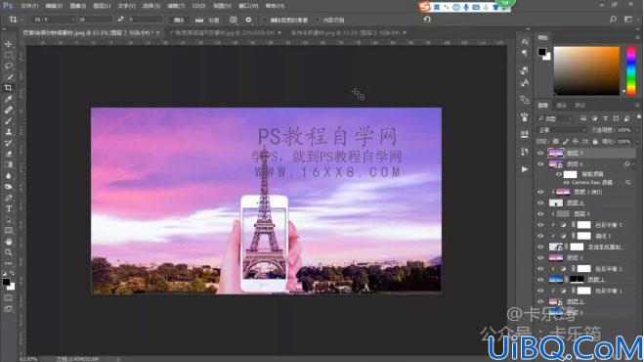Select the Clone Stamp tool
644x362 pixels.
coord(8,132)
